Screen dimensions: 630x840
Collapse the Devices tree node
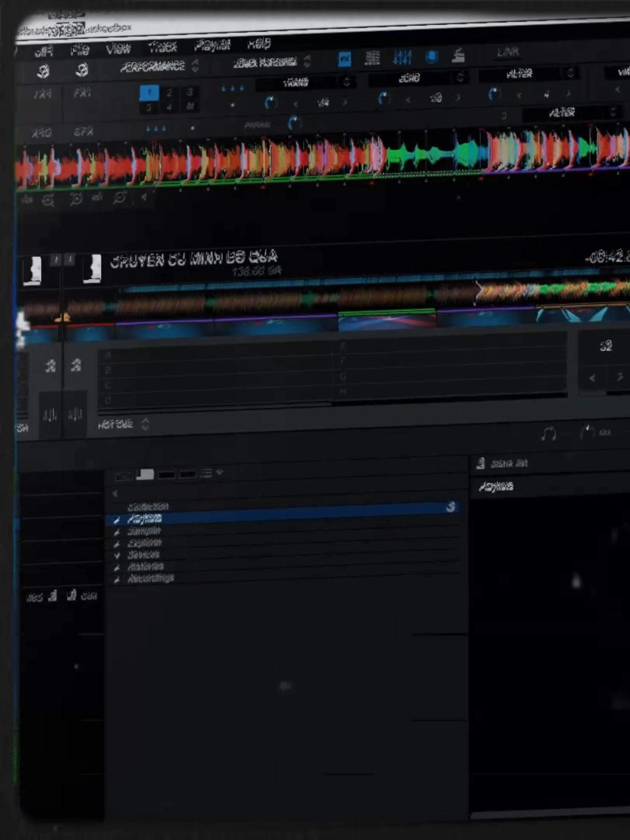(x=117, y=556)
